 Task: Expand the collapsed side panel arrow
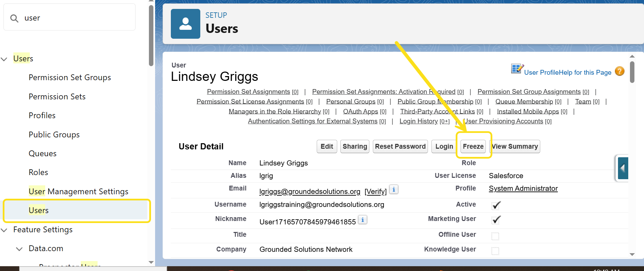point(623,168)
